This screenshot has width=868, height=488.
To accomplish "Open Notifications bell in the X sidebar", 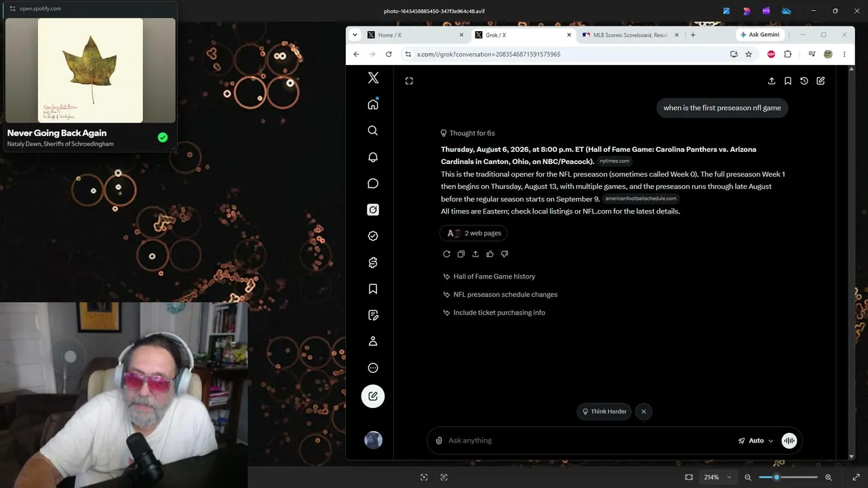I will click(373, 157).
